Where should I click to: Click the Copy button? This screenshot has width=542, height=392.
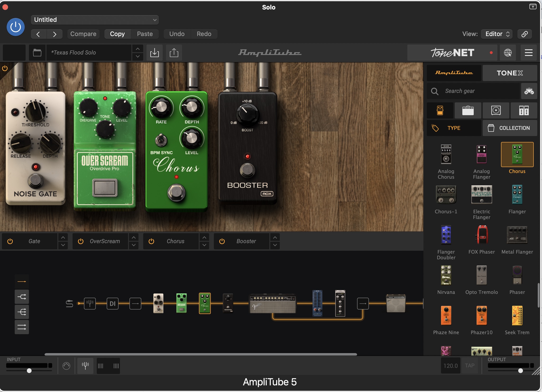[x=117, y=34]
